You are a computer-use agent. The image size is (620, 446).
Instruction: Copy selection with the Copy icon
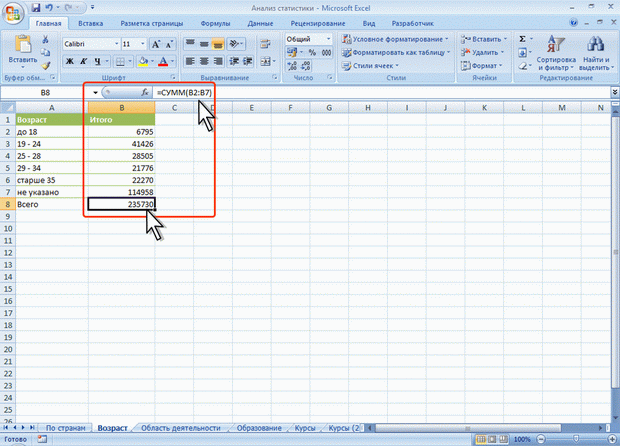45,52
